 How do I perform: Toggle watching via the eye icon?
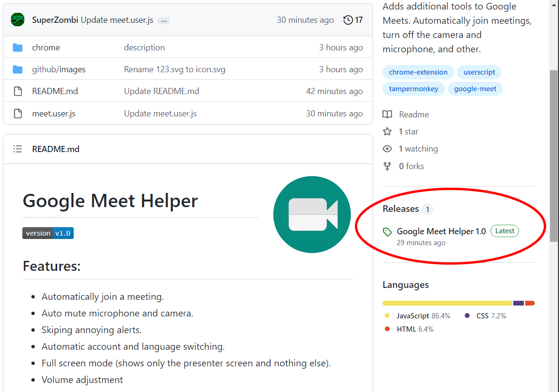pyautogui.click(x=387, y=149)
